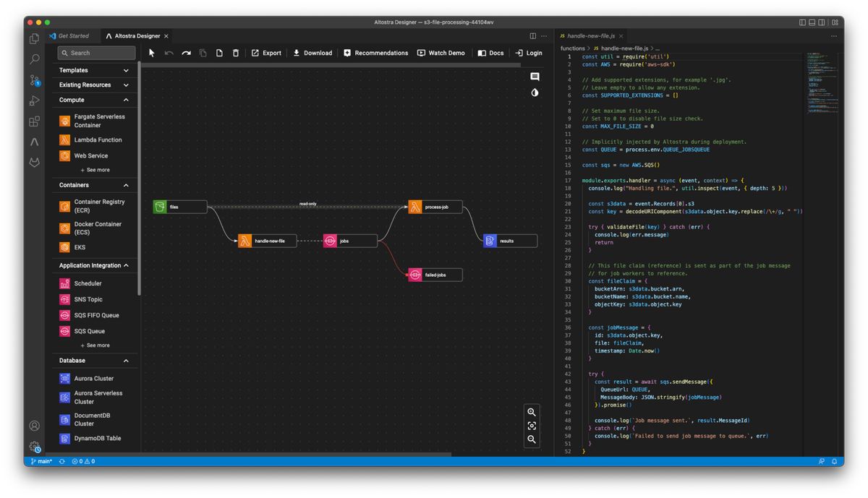Screen dimensions: 868x498
Task: Select the Lambda Function resource icon
Action: pyautogui.click(x=64, y=139)
